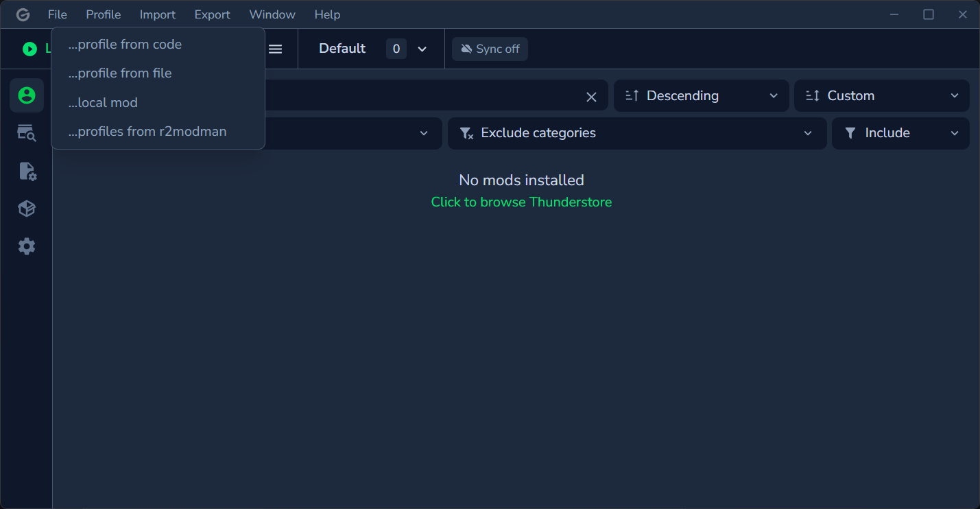This screenshot has height=509, width=980.
Task: Open the Profile menu
Action: [104, 14]
